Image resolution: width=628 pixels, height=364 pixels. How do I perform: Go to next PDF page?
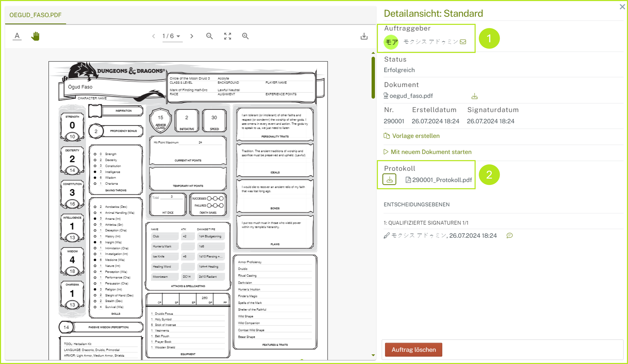[x=191, y=36]
